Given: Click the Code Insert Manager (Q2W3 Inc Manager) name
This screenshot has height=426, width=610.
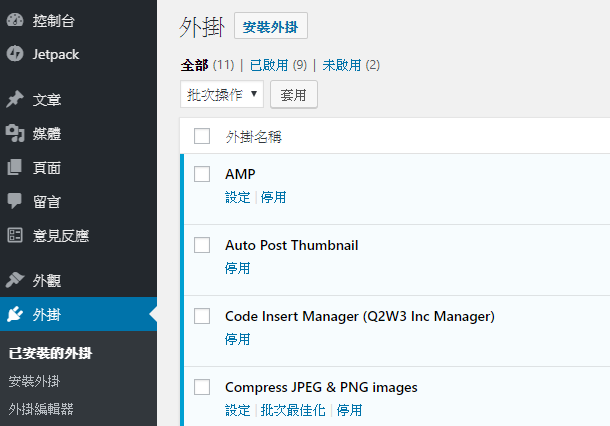Looking at the screenshot, I should tap(360, 316).
